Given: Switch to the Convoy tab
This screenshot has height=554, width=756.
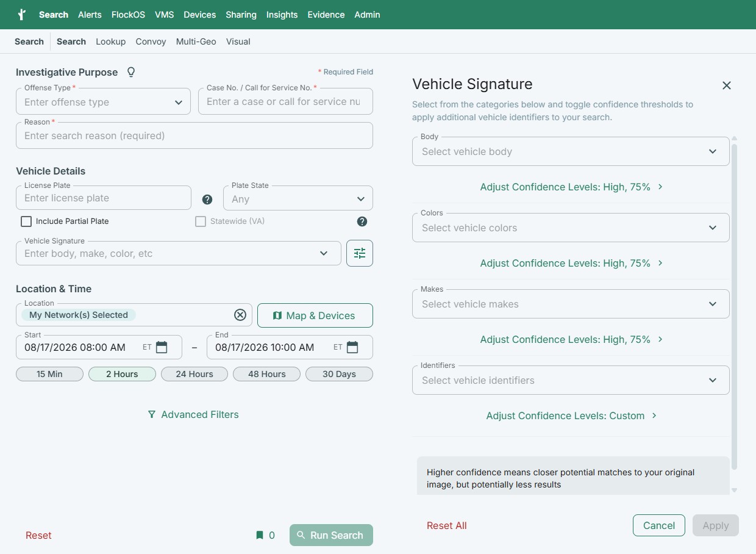Looking at the screenshot, I should [151, 41].
